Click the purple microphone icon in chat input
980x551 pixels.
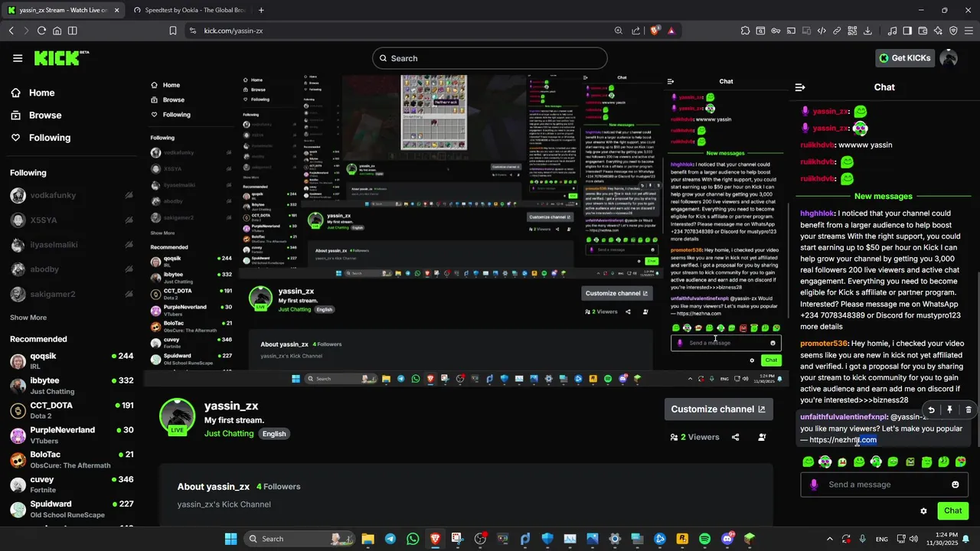click(814, 484)
